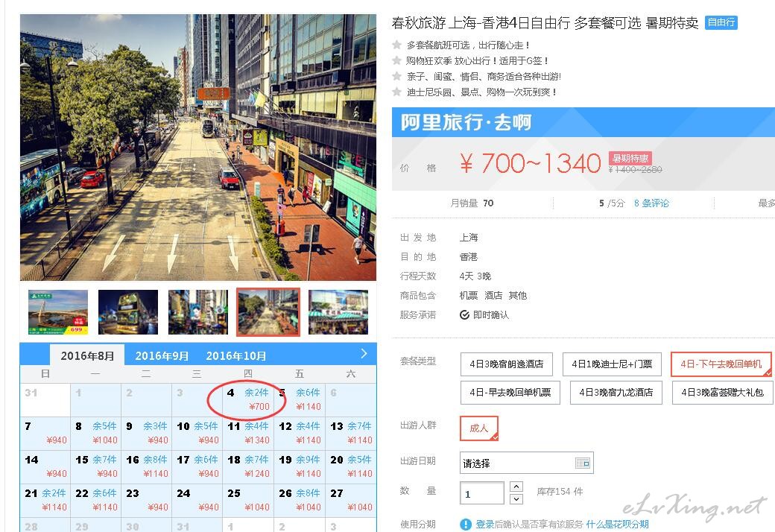
Task: Click the 暑期特惠 red promo badge
Action: tap(630, 158)
